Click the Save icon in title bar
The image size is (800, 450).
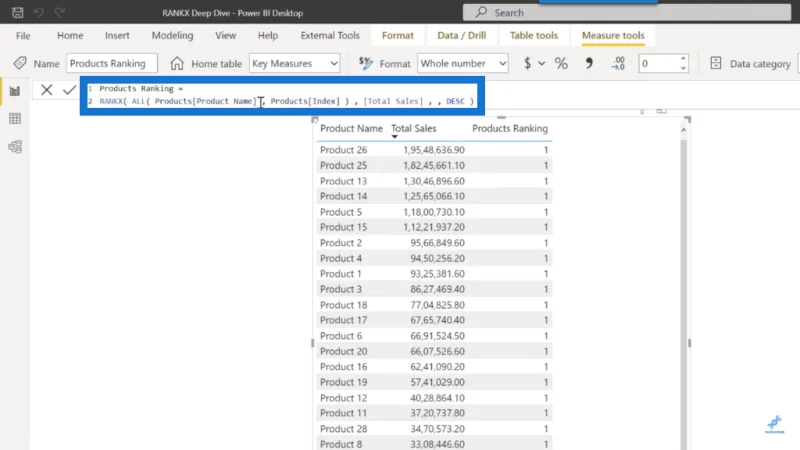[18, 13]
